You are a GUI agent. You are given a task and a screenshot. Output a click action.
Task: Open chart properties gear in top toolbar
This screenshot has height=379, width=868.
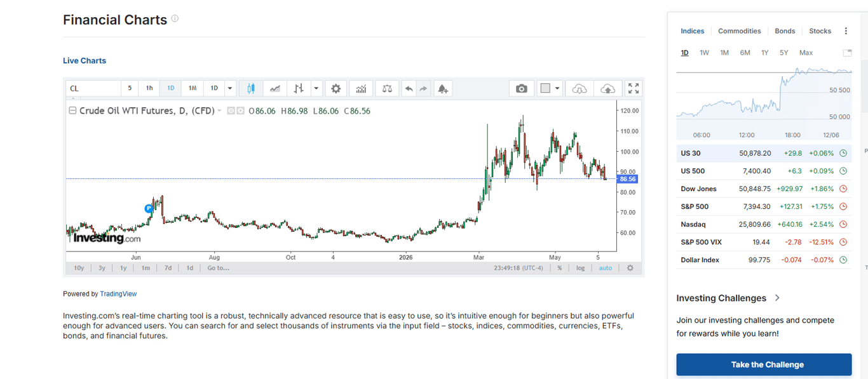pyautogui.click(x=336, y=88)
